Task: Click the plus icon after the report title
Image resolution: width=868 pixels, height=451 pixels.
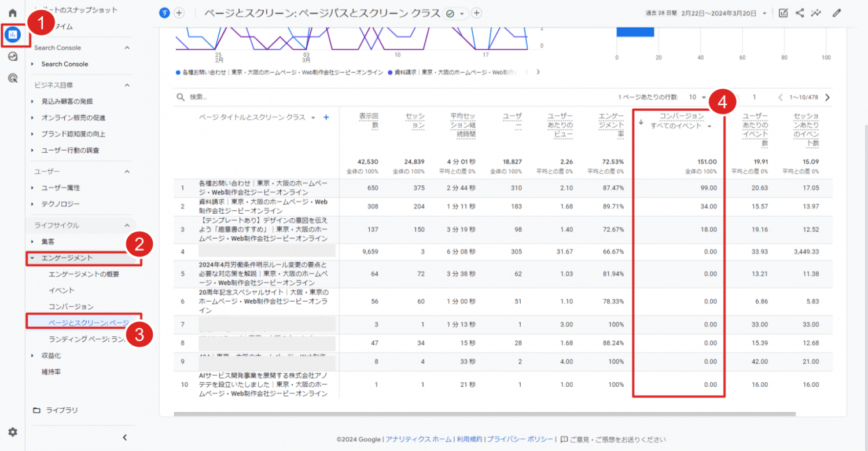Action: click(x=477, y=13)
